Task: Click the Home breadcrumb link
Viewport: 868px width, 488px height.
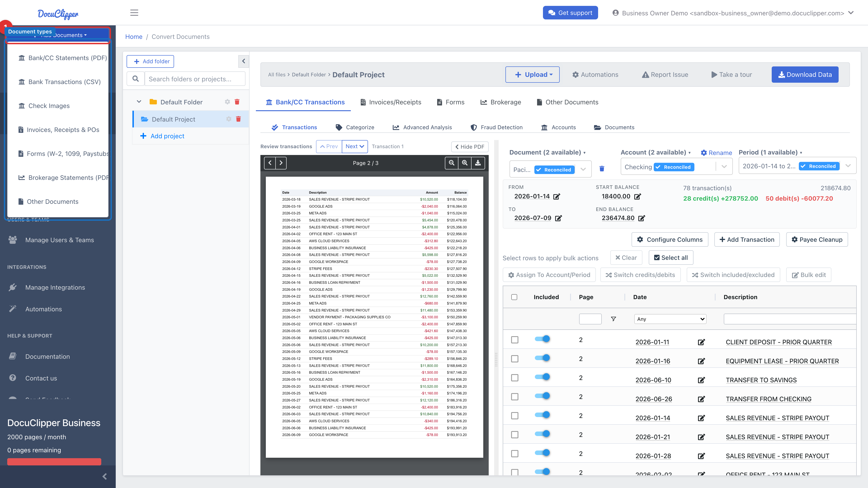Action: point(134,37)
